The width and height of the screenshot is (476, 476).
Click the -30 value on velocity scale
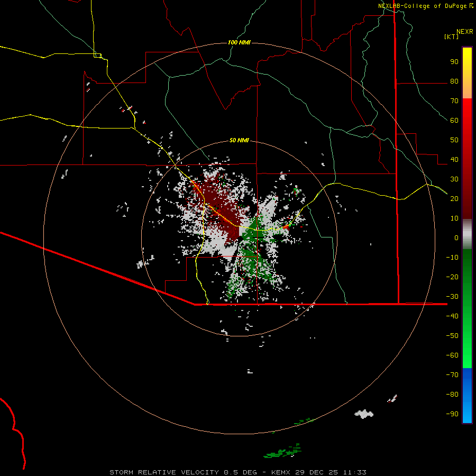pos(452,297)
